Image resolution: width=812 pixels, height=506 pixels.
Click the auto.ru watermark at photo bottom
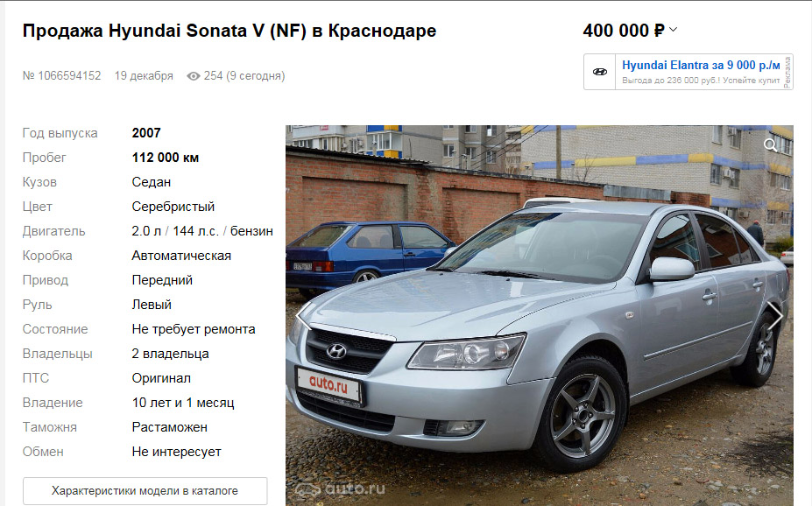(x=340, y=488)
